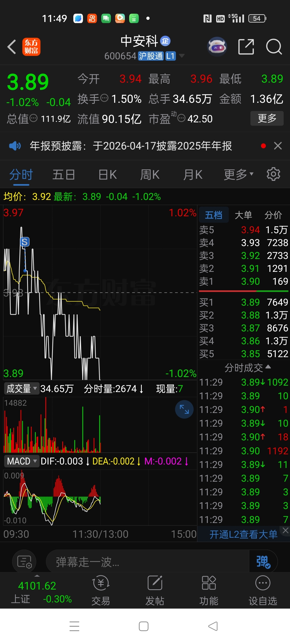This screenshot has width=290, height=644.
Task: Tap the 中安科 stock title
Action: 139,41
